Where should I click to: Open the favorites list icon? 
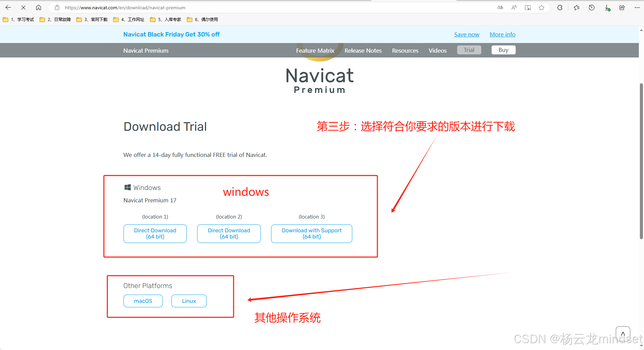pyautogui.click(x=577, y=8)
